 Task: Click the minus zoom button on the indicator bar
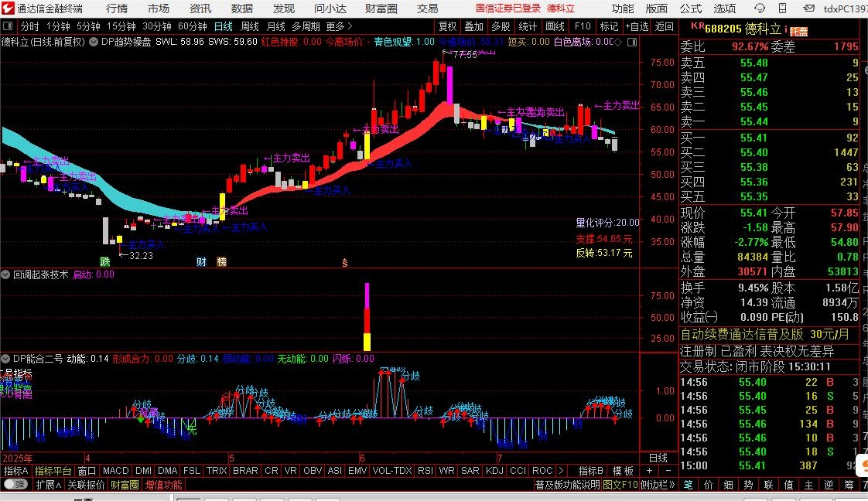click(x=668, y=471)
